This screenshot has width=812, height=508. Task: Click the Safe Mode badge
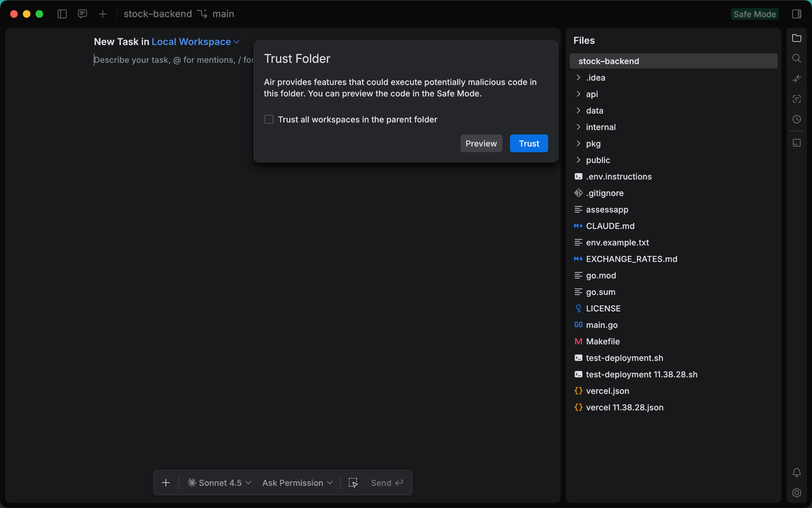pyautogui.click(x=755, y=14)
